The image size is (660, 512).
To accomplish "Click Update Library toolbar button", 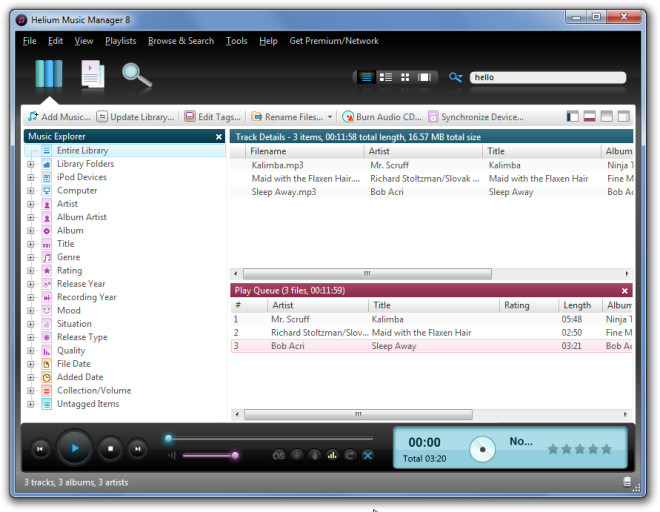I will click(x=135, y=117).
